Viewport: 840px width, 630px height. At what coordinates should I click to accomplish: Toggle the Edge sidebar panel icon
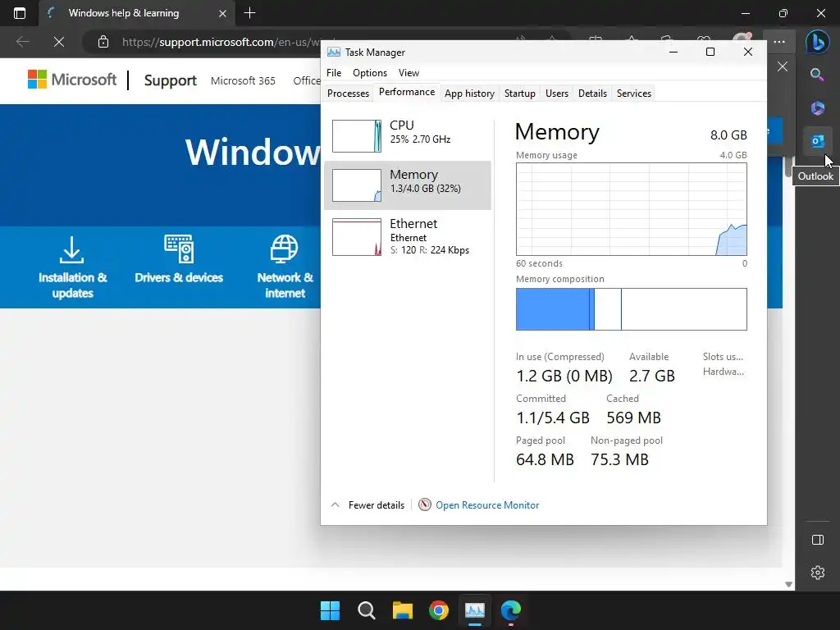click(x=818, y=540)
